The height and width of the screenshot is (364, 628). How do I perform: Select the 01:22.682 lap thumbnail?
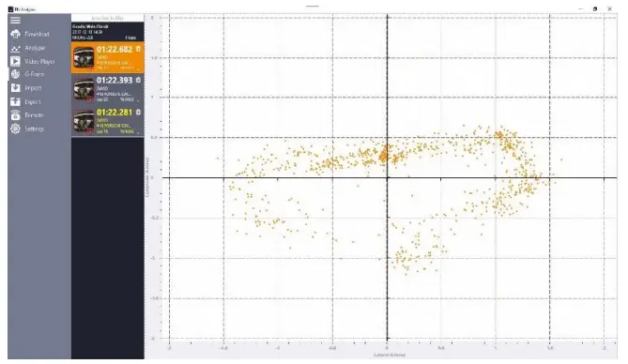[x=84, y=58]
